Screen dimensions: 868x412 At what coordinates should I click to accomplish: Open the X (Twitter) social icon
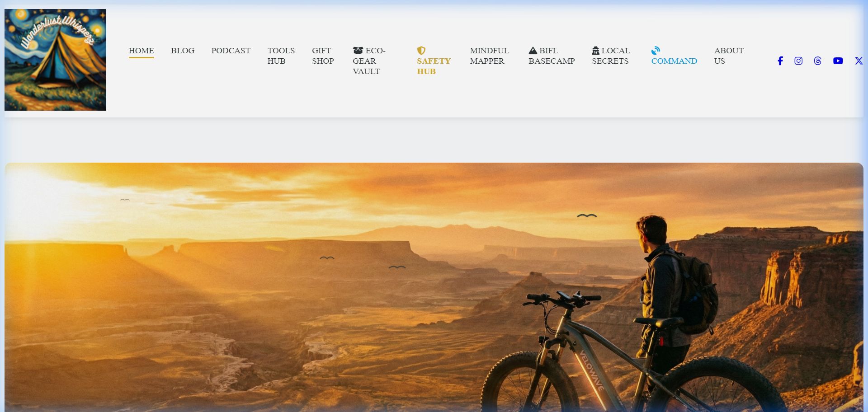tap(859, 61)
